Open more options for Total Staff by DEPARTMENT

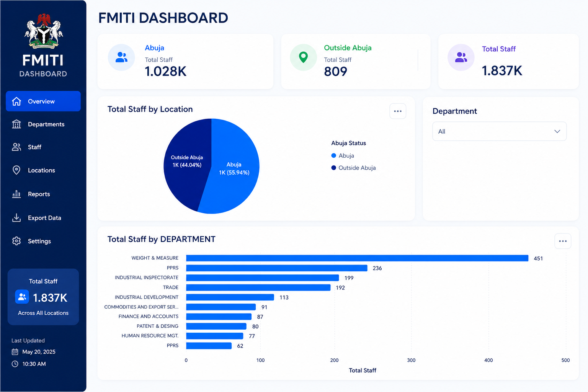[563, 241]
